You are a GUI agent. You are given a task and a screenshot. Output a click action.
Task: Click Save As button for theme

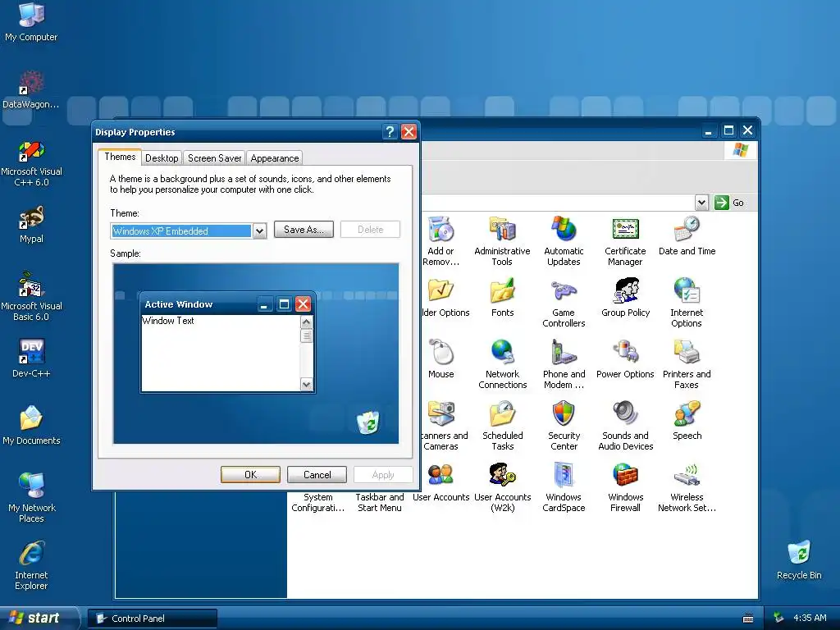[304, 230]
